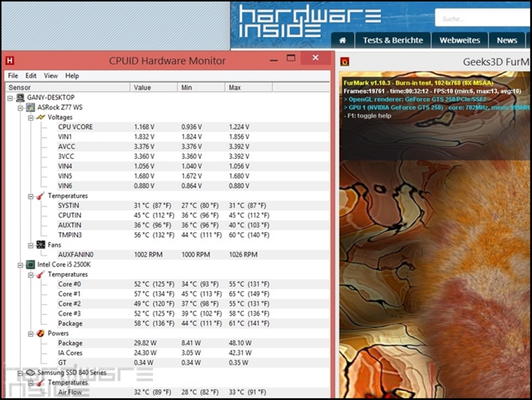Click the HWMonitor red H title icon
This screenshot has width=532, height=400.
10,61
